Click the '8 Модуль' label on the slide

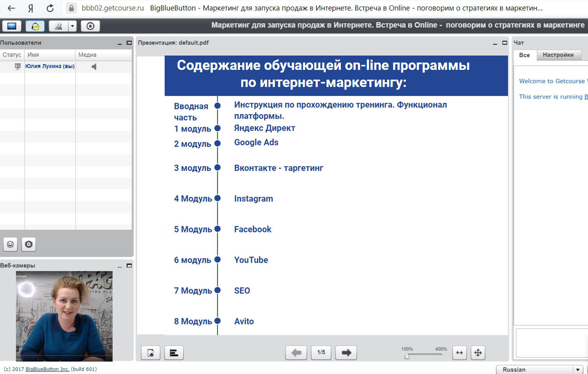193,322
